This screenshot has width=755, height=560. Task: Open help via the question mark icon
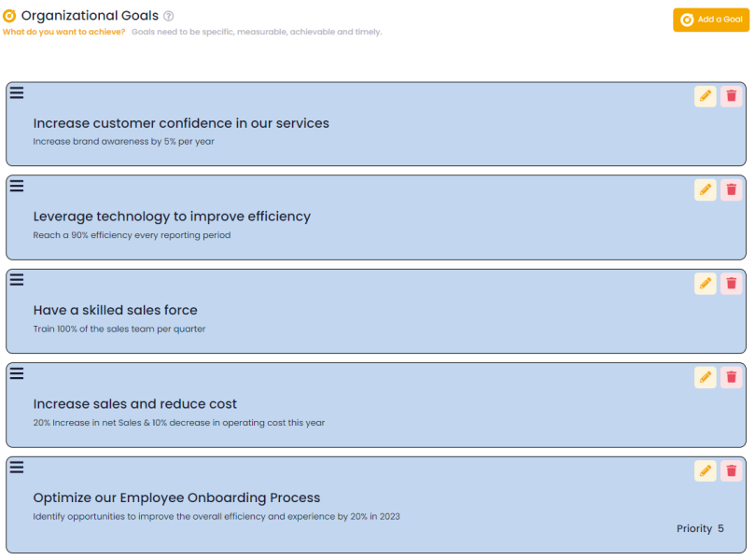pos(168,15)
